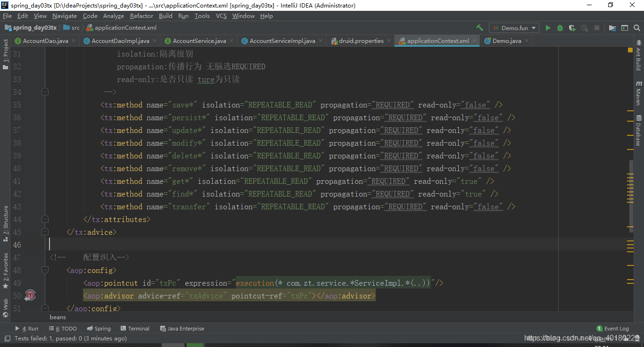This screenshot has height=347, width=644.
Task: Open the Favorites tool window
Action: [x=5, y=271]
